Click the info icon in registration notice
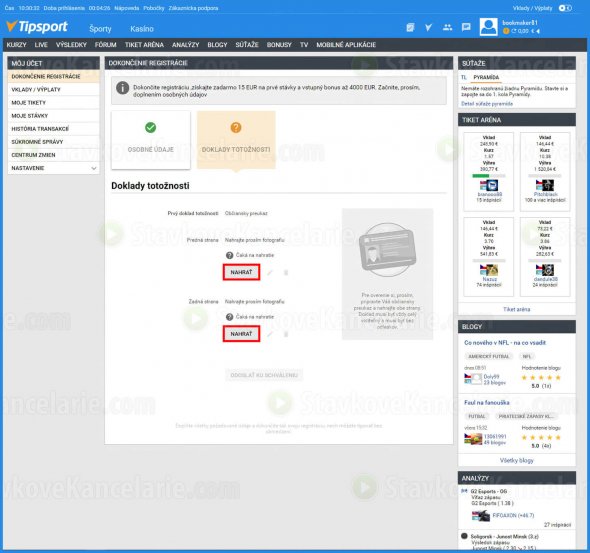 pyautogui.click(x=122, y=88)
